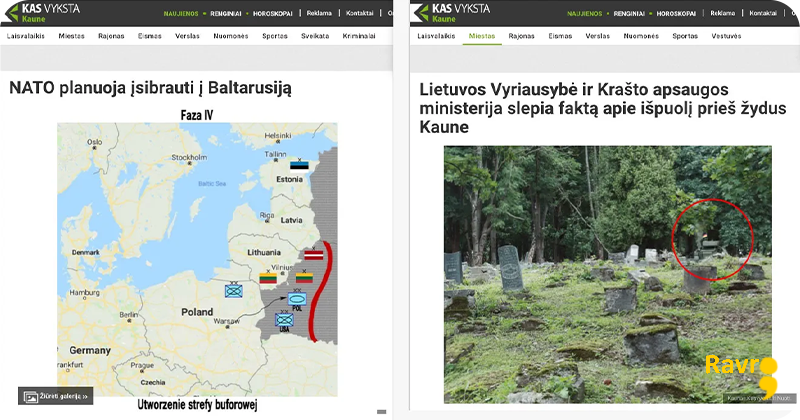The width and height of the screenshot is (800, 420).
Task: Select Nuomonės tab in right page
Action: [641, 36]
